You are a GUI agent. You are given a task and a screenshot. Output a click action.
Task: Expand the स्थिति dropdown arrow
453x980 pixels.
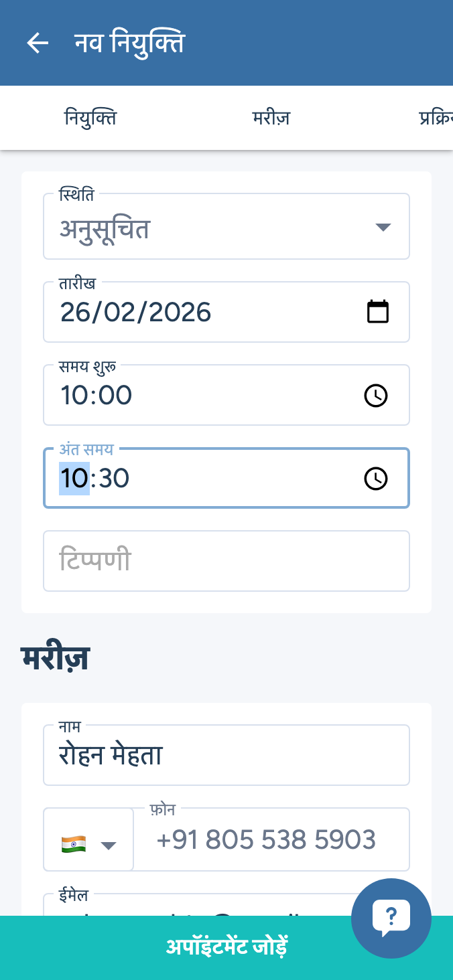[x=383, y=227]
